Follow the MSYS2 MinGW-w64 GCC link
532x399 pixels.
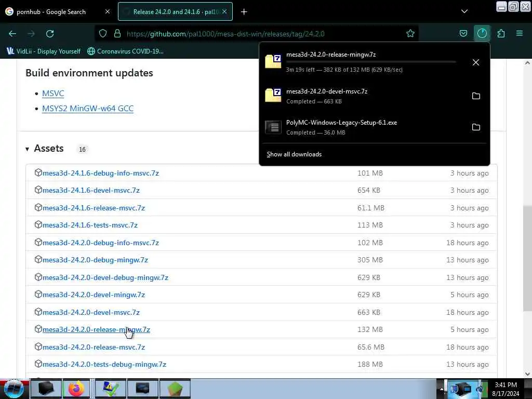click(x=88, y=108)
